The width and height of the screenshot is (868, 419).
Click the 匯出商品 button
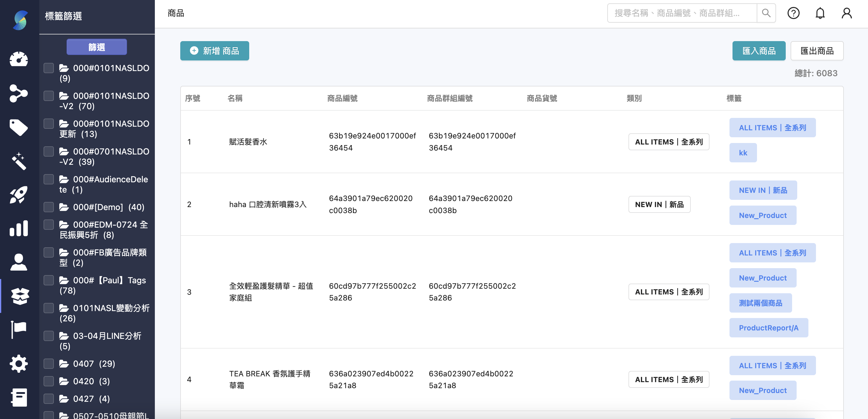[817, 50]
